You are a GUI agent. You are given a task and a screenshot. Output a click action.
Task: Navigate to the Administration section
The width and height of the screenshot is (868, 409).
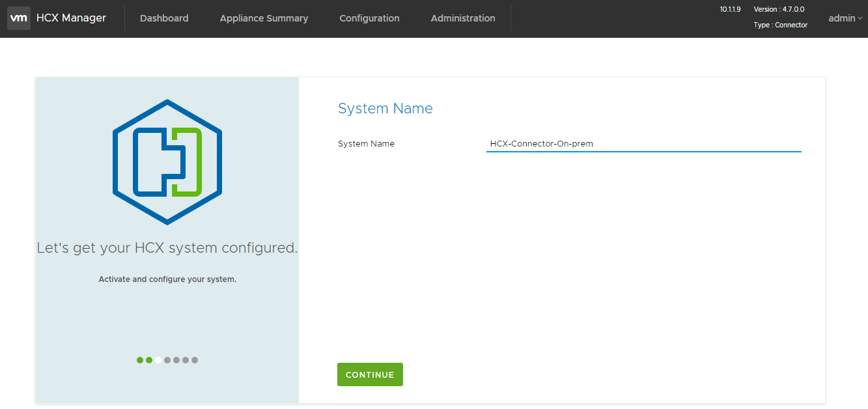462,18
